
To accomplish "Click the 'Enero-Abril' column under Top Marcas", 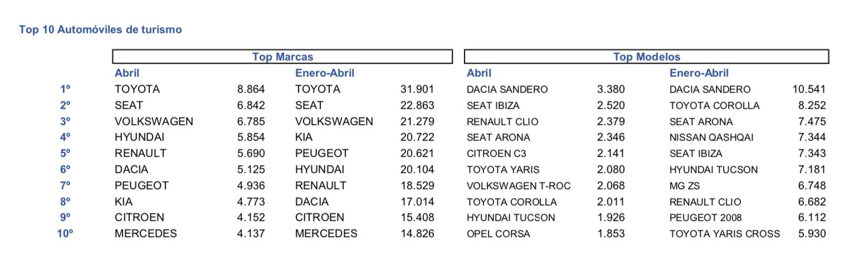I will [325, 73].
